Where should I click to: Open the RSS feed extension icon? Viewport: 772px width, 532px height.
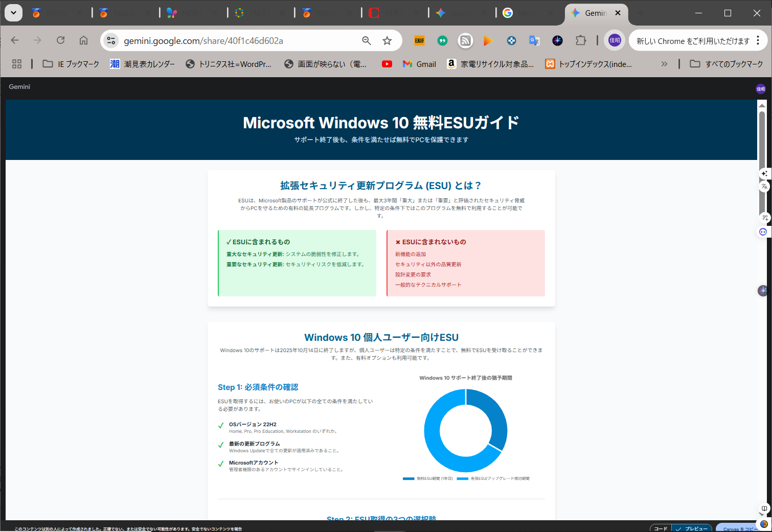click(465, 40)
